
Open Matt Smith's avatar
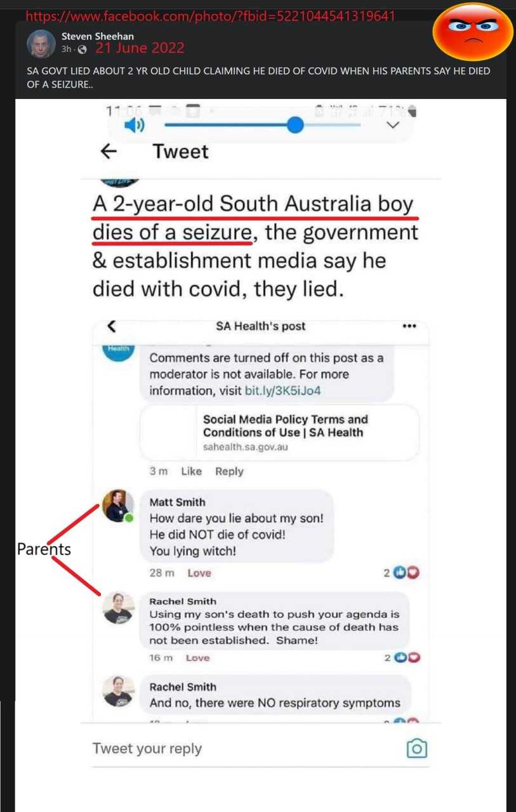pos(118,506)
